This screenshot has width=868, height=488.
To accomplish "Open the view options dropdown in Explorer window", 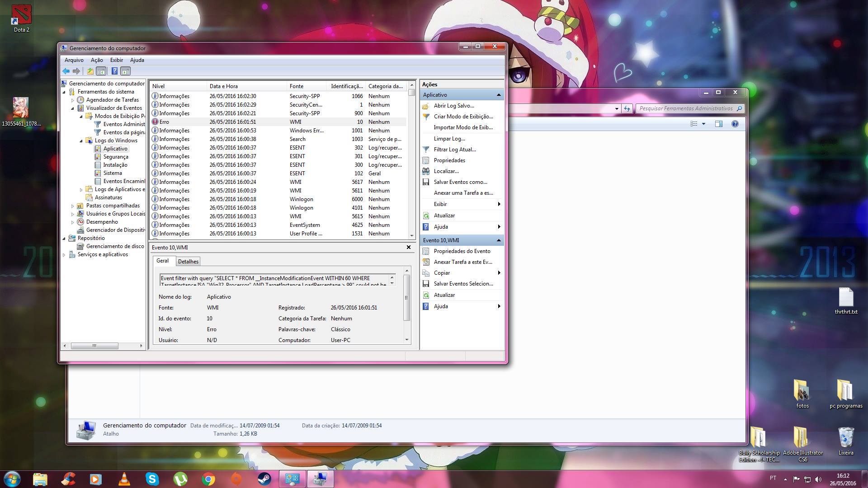I will 703,124.
